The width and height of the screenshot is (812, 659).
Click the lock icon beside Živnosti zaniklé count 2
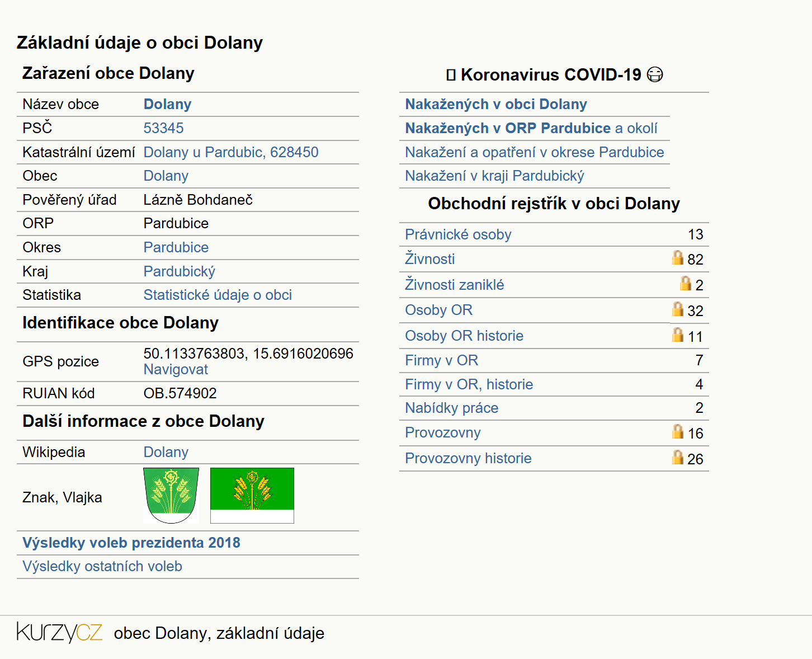coord(686,283)
